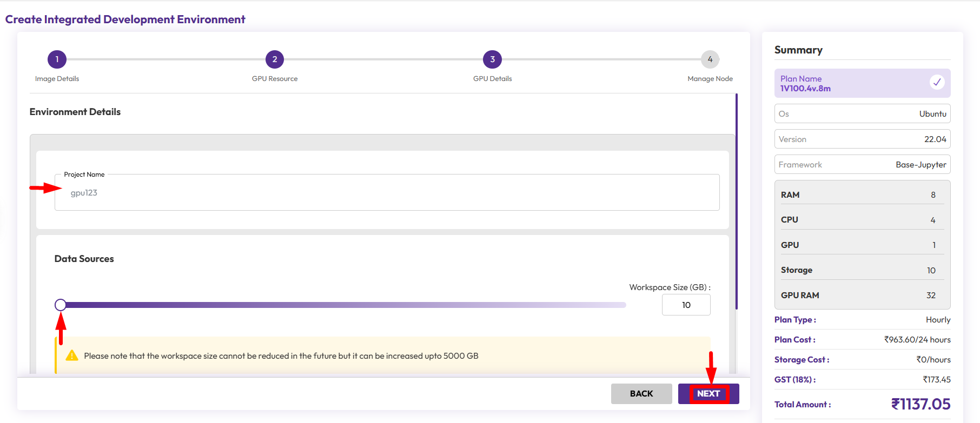The width and height of the screenshot is (980, 423).
Task: Select the 1V100.4v.8m plan name text
Action: [x=805, y=89]
